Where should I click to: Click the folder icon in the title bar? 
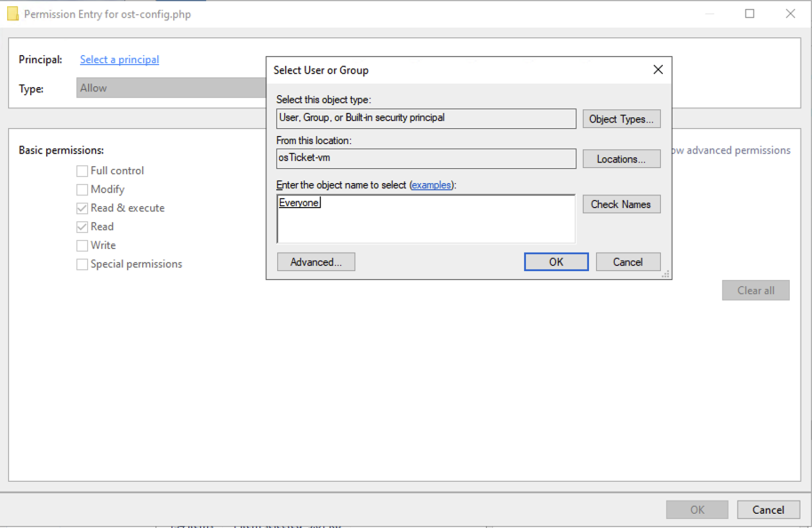(x=13, y=14)
